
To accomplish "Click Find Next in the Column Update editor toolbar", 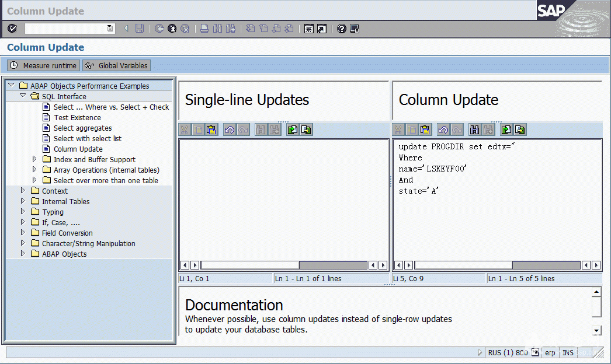I will click(x=488, y=129).
